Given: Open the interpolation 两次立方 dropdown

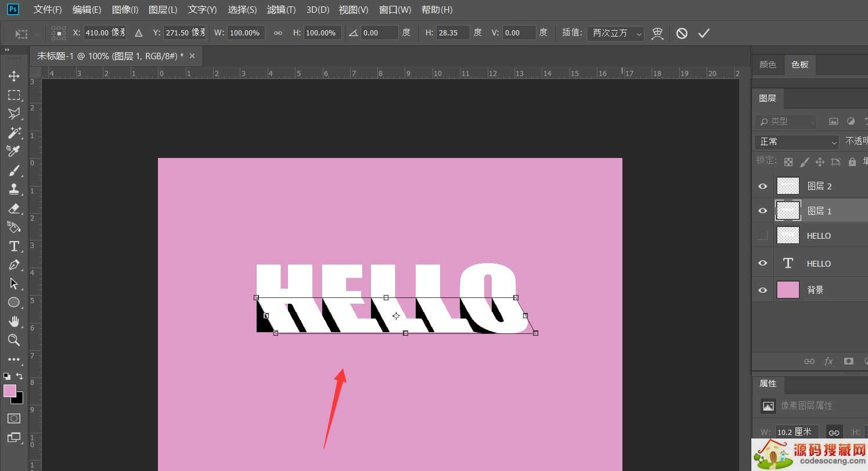Looking at the screenshot, I should click(x=615, y=33).
